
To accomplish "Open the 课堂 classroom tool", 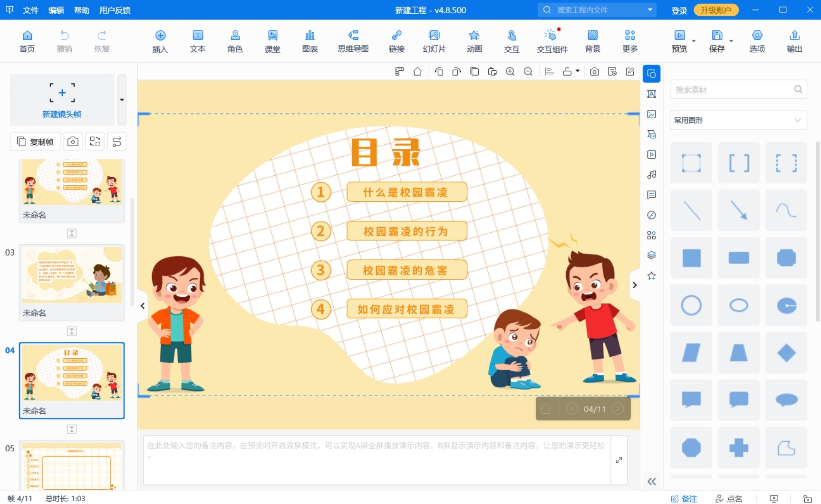I will (272, 41).
